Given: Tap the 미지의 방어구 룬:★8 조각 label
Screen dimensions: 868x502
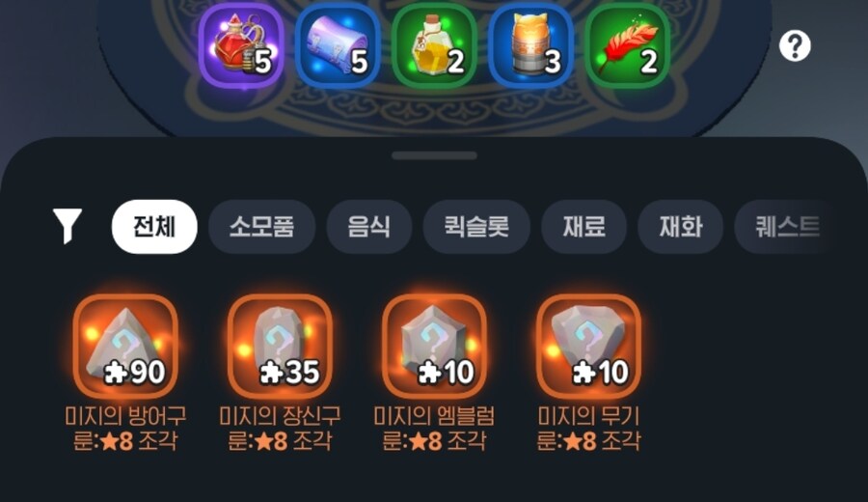Looking at the screenshot, I should point(125,429).
